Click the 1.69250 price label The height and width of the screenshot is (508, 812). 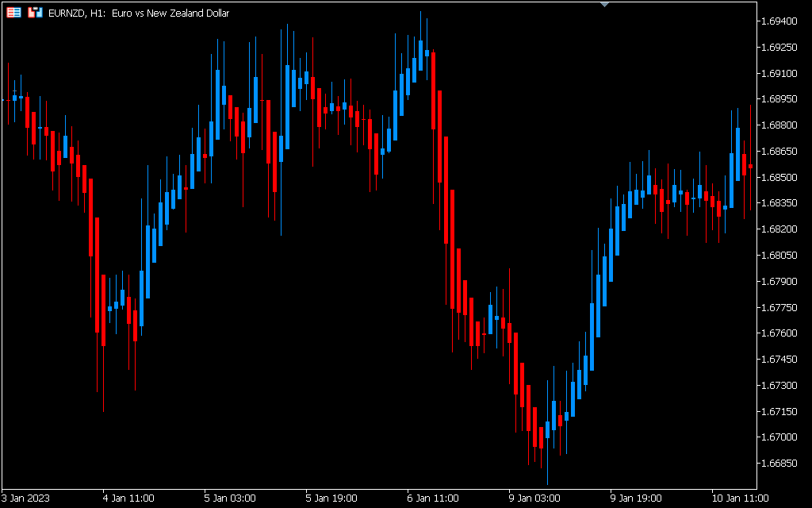point(779,47)
